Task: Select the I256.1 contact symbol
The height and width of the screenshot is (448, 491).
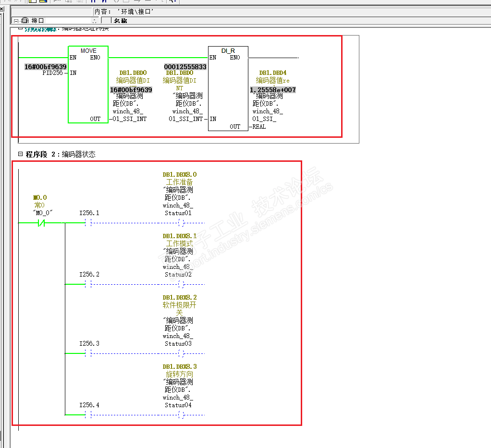Action: click(88, 223)
